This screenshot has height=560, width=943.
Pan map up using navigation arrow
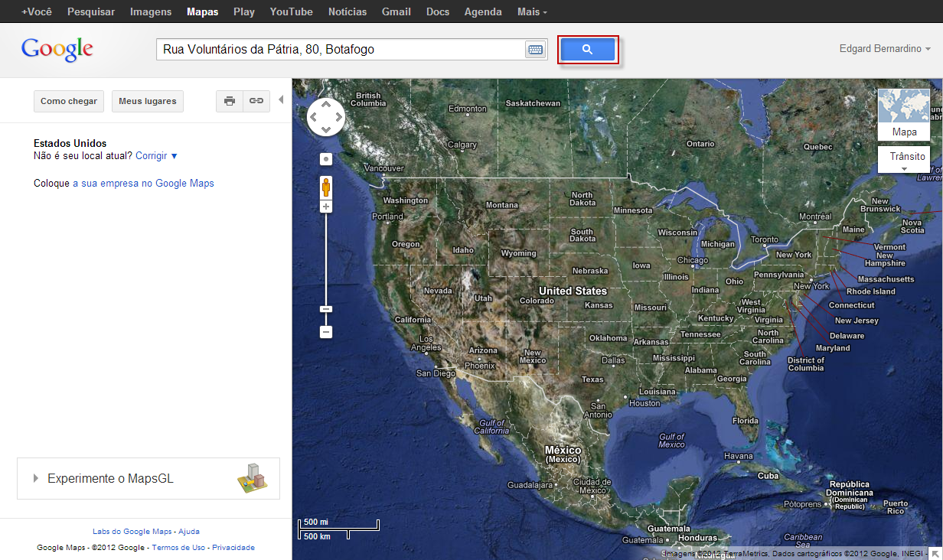tap(326, 104)
